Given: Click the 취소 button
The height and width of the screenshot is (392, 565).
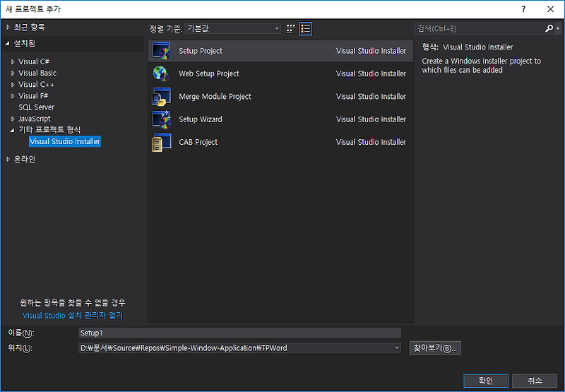Looking at the screenshot, I should (x=535, y=381).
